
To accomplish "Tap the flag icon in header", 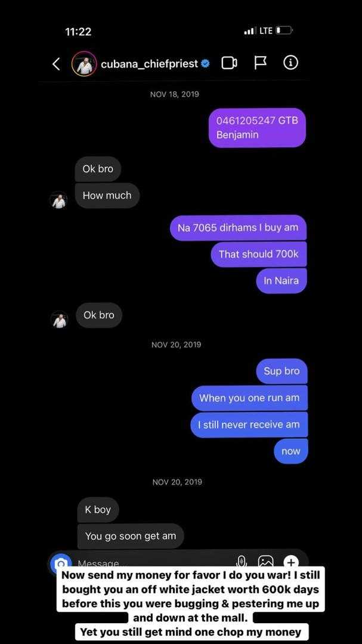I will pyautogui.click(x=259, y=63).
